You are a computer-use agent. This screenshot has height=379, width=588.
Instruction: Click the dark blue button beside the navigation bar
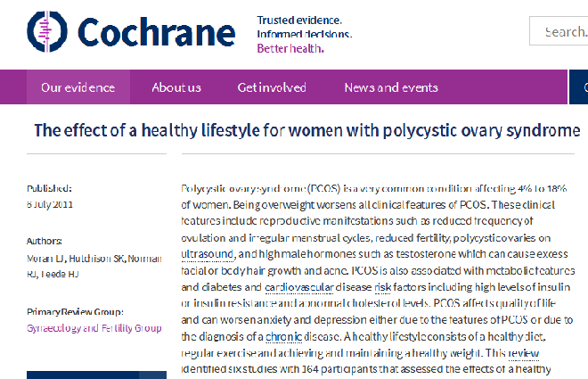(578, 87)
